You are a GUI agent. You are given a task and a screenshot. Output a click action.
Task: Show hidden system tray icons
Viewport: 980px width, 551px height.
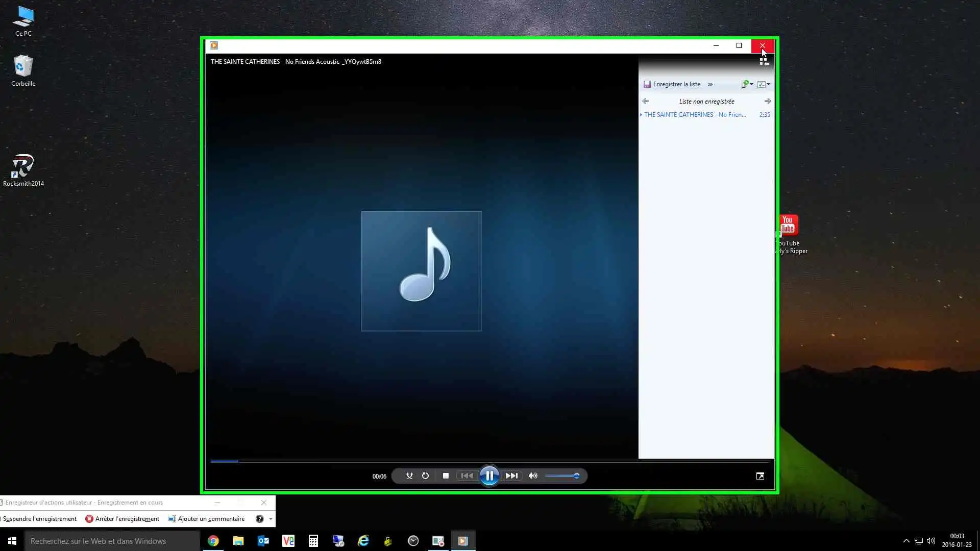pos(906,541)
